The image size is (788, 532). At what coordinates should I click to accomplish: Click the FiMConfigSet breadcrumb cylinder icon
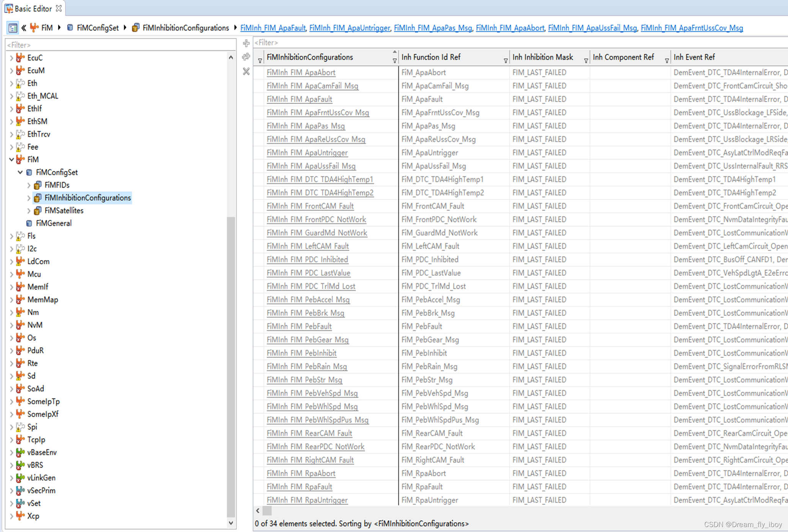click(70, 28)
